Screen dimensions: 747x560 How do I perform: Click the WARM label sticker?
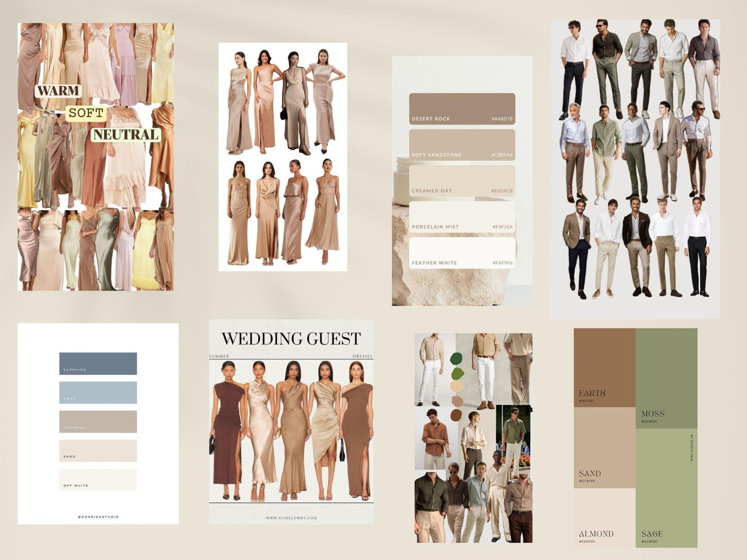tap(58, 91)
